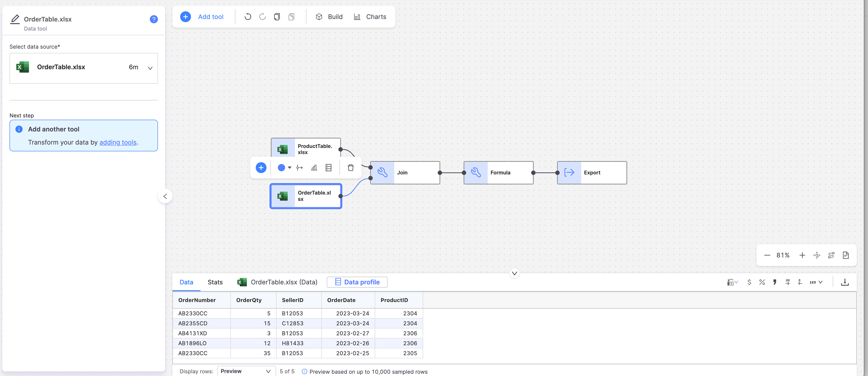The image size is (868, 376).
Task: Click the Add tool plus button
Action: pos(185,17)
